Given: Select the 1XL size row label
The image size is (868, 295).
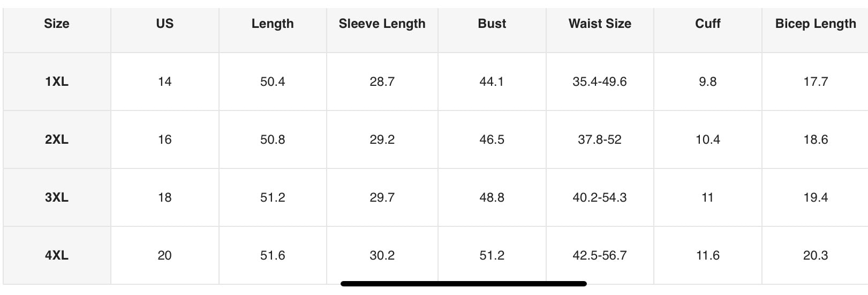Looking at the screenshot, I should [57, 82].
